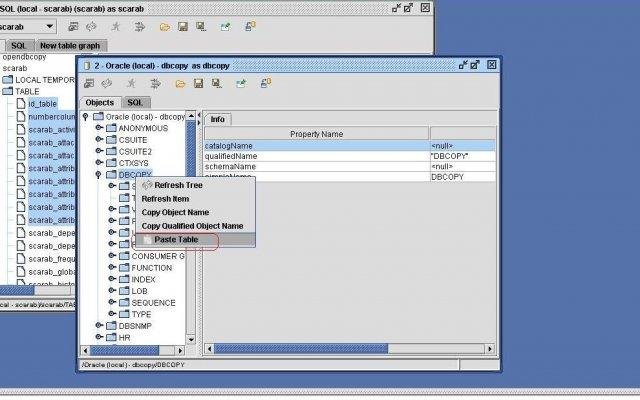
Task: Select the id_table table in scarab tree
Action: coord(42,104)
